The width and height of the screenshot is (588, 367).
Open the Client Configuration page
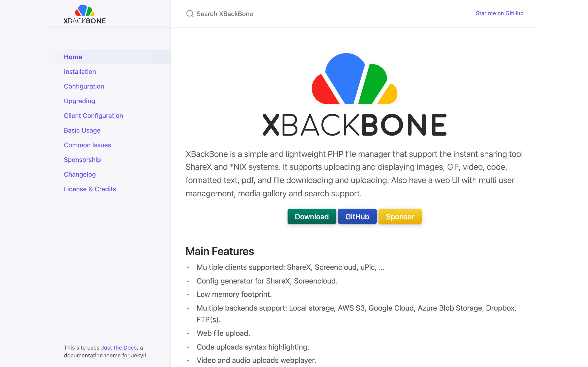click(93, 116)
